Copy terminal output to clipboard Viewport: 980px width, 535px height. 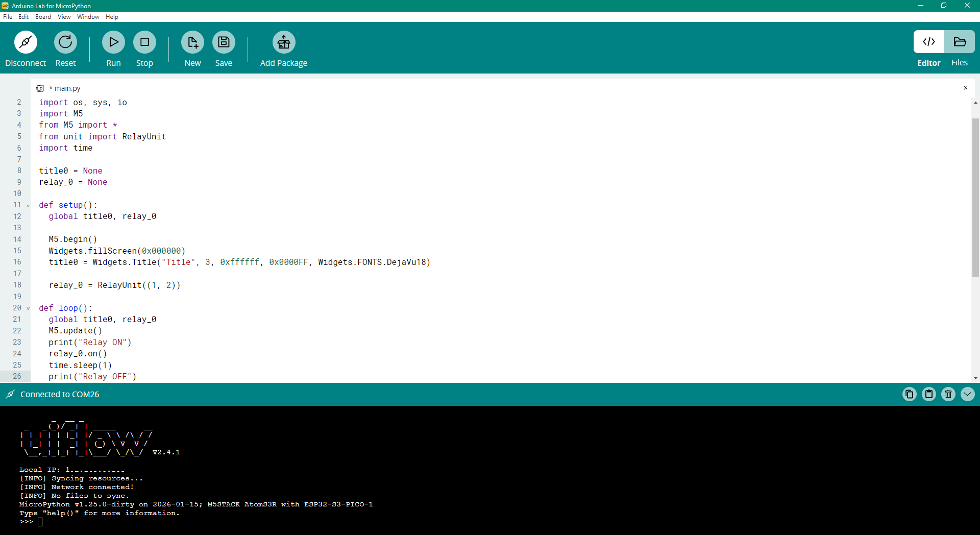[909, 394]
